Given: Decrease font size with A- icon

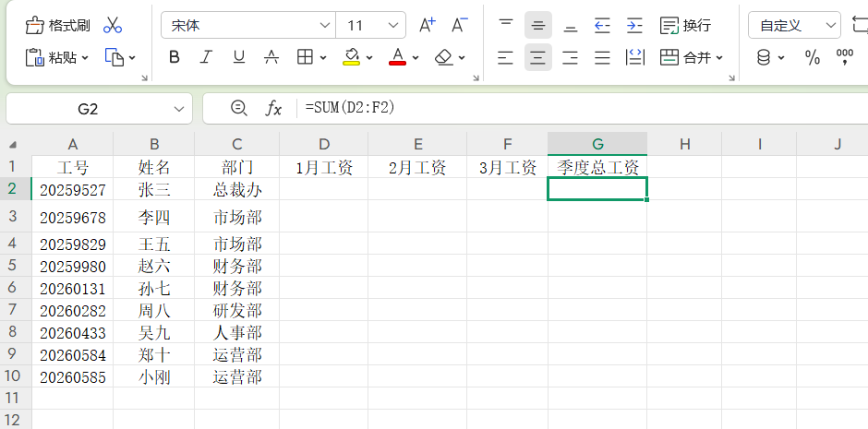Looking at the screenshot, I should [x=459, y=26].
